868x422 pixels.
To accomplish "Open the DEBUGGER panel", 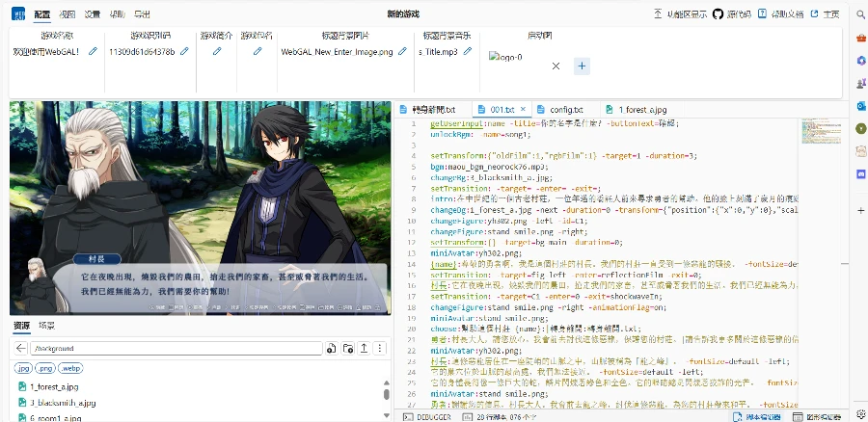I will point(427,417).
